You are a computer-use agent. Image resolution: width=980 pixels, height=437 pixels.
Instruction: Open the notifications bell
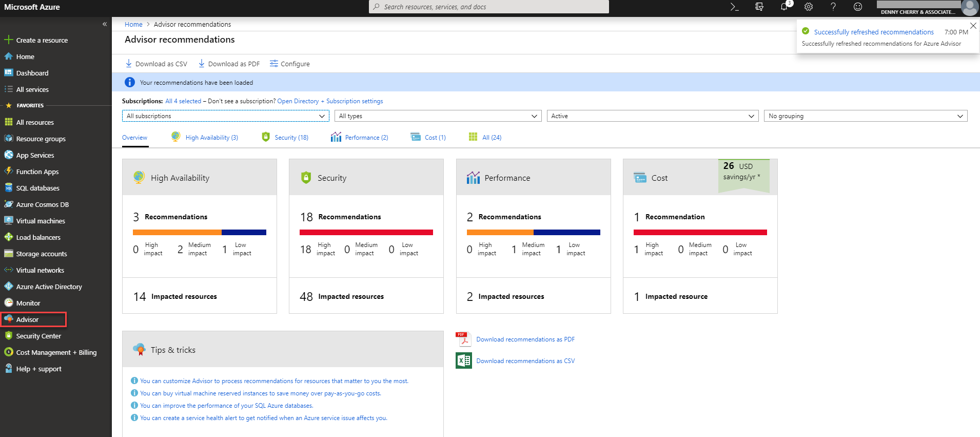point(784,7)
